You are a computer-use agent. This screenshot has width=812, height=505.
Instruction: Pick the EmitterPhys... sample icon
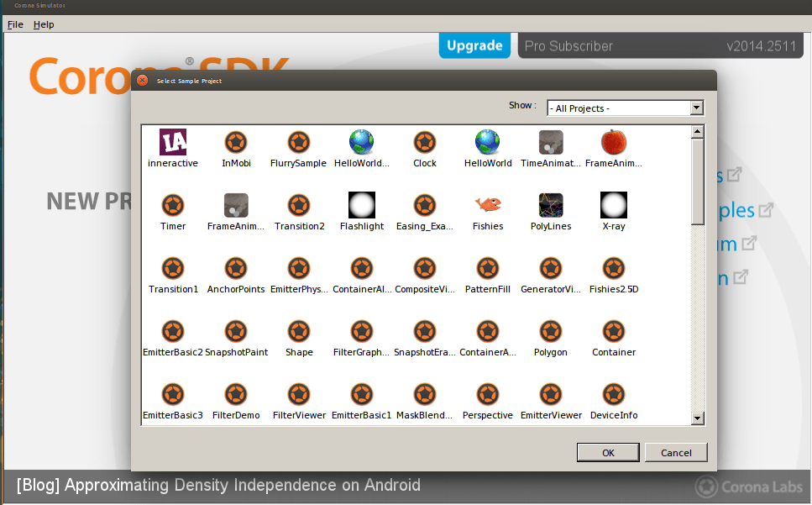point(299,268)
